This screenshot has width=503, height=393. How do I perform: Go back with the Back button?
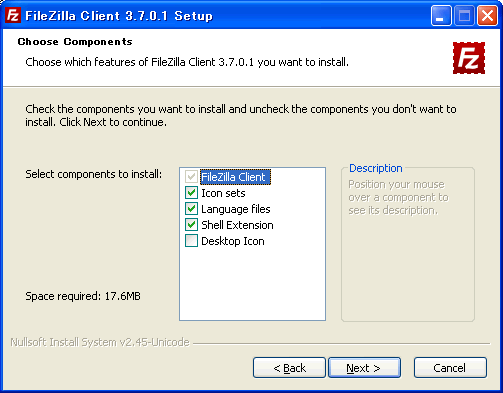point(289,368)
